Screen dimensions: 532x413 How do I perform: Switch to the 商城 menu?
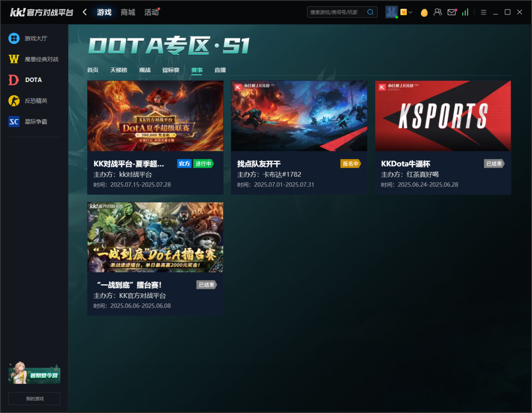pyautogui.click(x=128, y=12)
